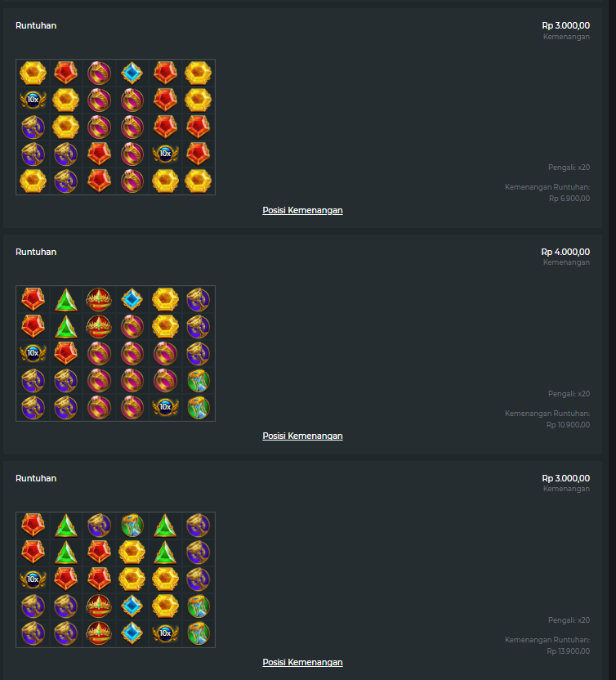Click the top-row green hourglass in the Rp 13.900,00 grid
The image size is (616, 680).
(x=132, y=526)
